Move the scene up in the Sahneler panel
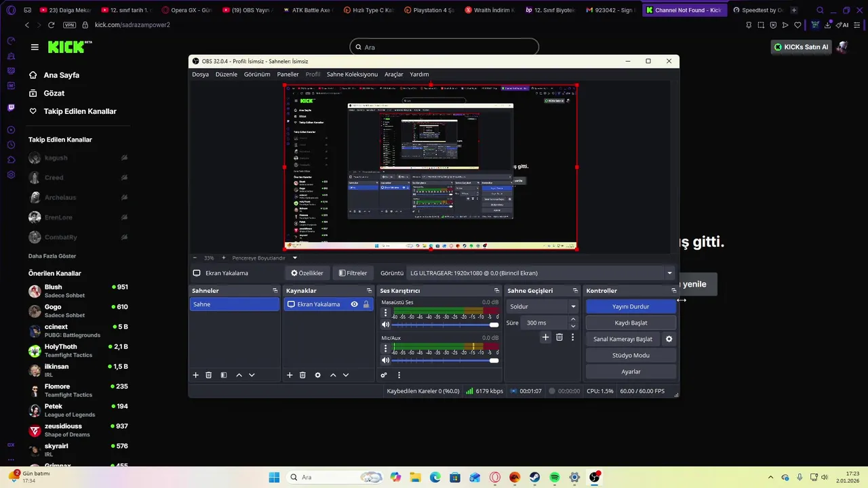The width and height of the screenshot is (868, 488). 239,375
